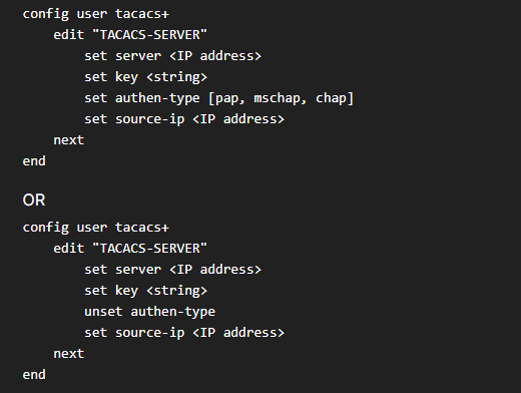Image resolution: width=521 pixels, height=393 pixels.
Task: Click the first 'set server <IP address>' line
Action: pyautogui.click(x=173, y=56)
